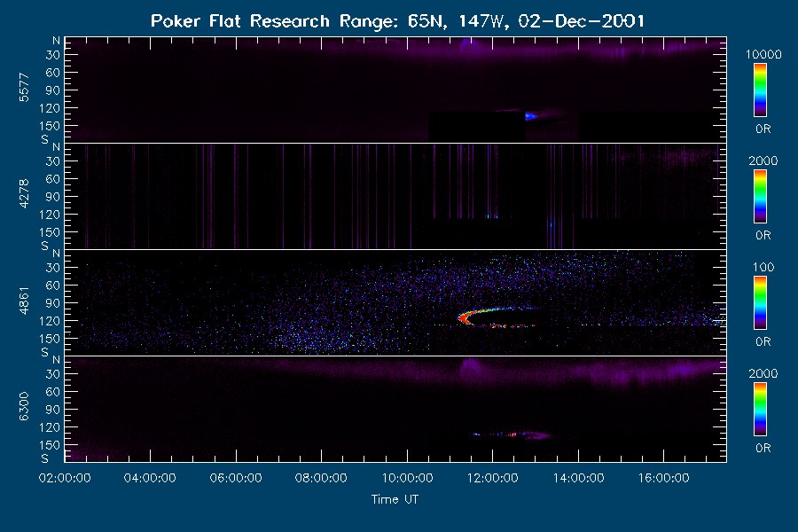Screen dimensions: 798x532
Task: Click the Poker Flat Research Range plot title
Action: click(397, 21)
